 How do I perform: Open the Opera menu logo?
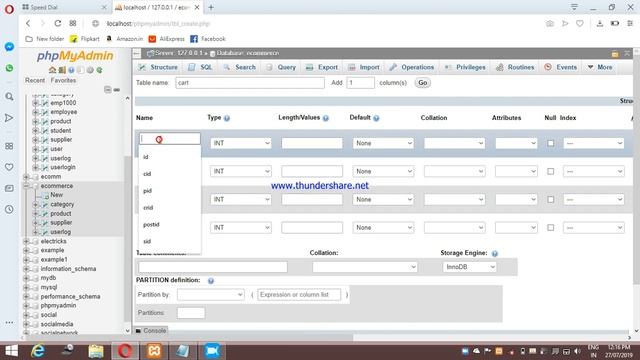[x=9, y=9]
